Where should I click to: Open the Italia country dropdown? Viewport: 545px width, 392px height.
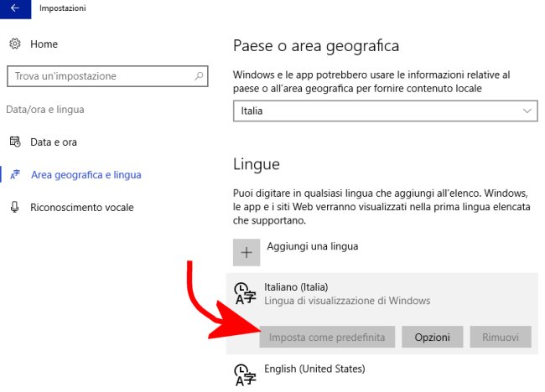click(x=385, y=111)
